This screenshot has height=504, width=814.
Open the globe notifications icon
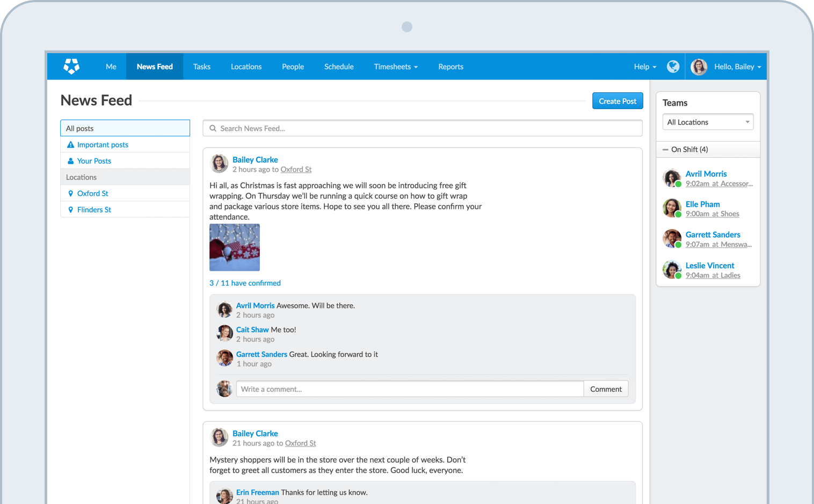coord(673,67)
